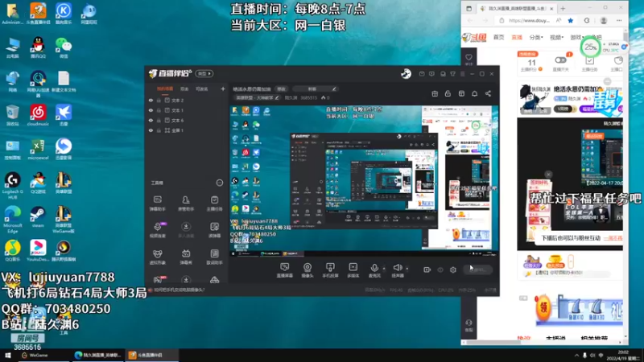Screen dimensions: 644x362
Task: Click the record video icon in streaming app
Action: pos(427,269)
